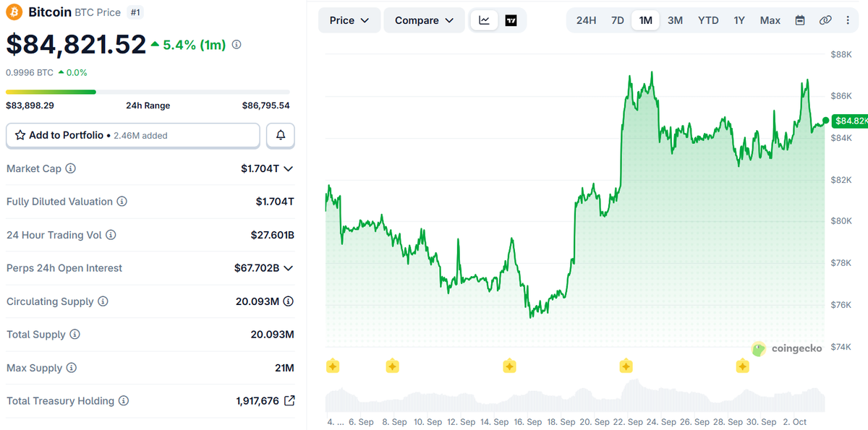The width and height of the screenshot is (868, 430).
Task: Select the Max time range
Action: click(770, 20)
